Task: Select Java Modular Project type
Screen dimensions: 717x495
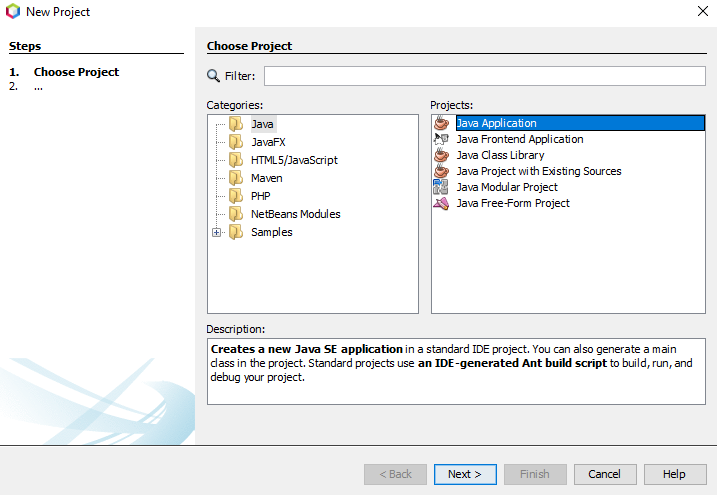Action: (507, 187)
